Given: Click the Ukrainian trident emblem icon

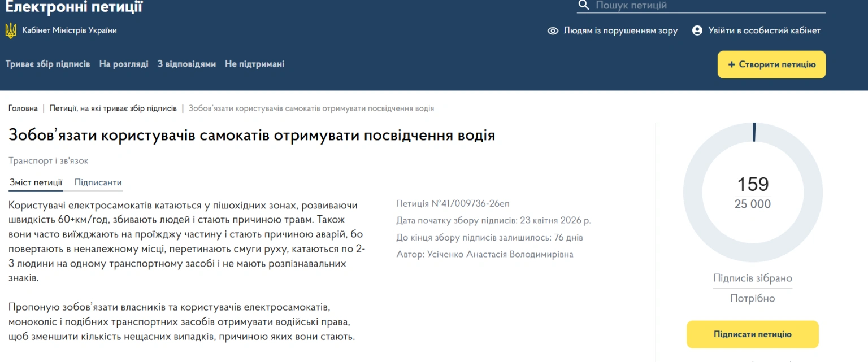Looking at the screenshot, I should coord(11,30).
